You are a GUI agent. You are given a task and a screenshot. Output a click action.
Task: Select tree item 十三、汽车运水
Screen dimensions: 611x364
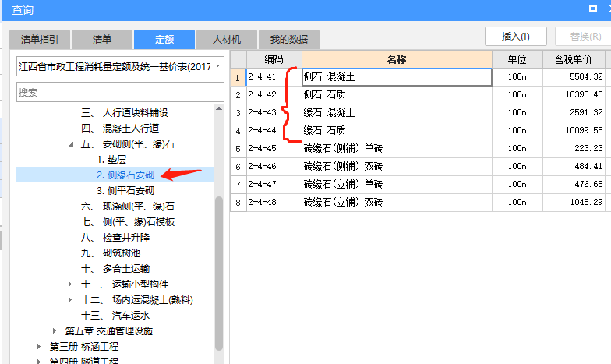point(115,315)
